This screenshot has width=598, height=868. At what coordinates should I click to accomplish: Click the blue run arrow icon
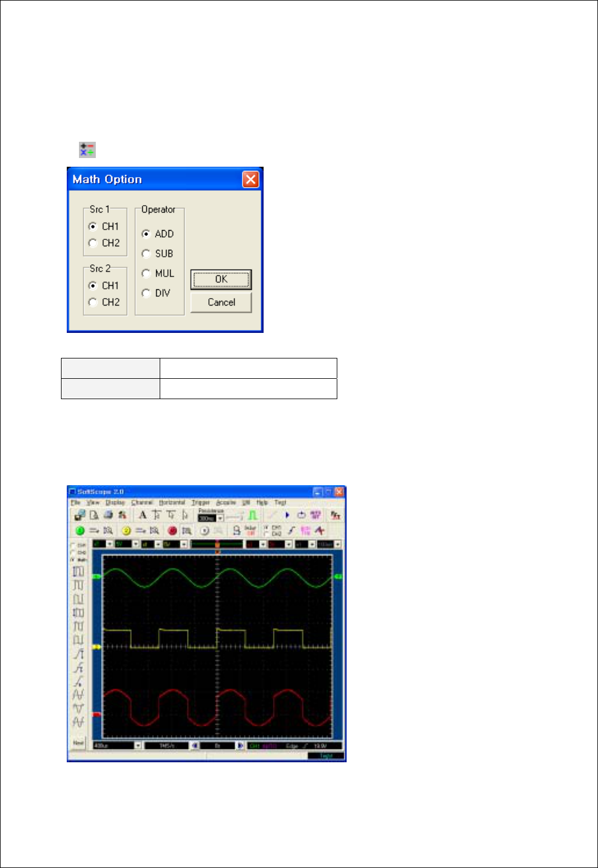(287, 515)
